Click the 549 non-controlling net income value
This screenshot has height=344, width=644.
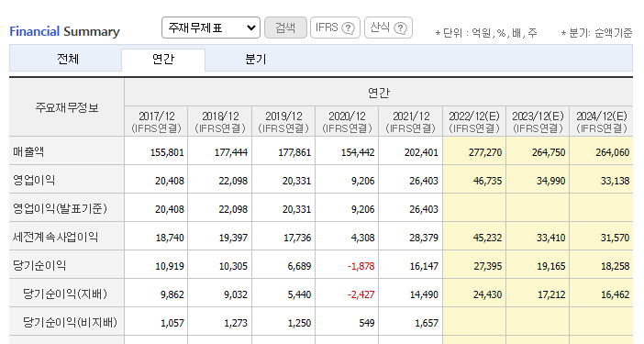(367, 323)
